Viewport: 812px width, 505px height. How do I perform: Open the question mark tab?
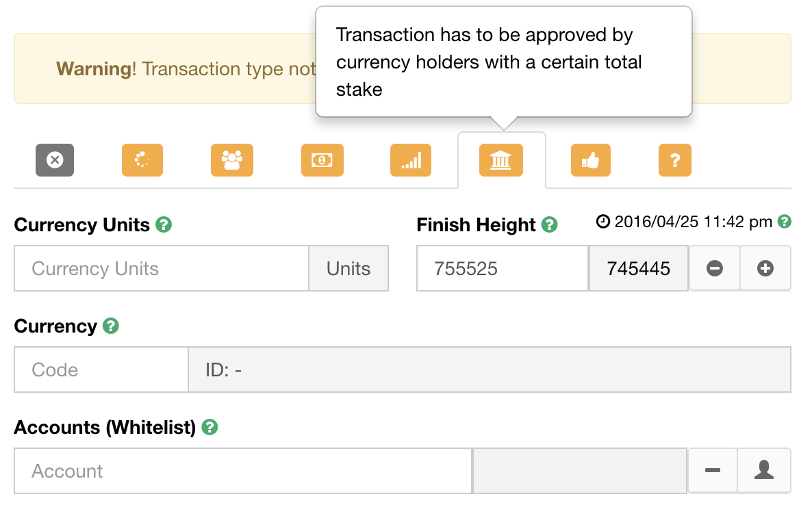tap(675, 160)
